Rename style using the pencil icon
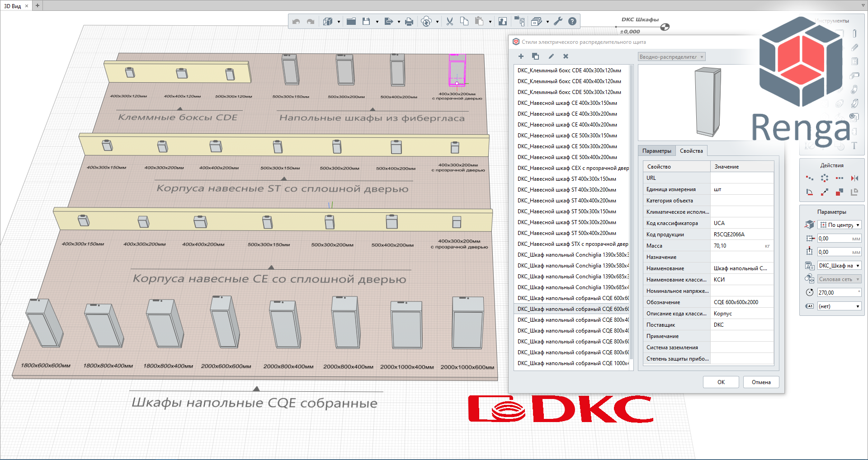 click(551, 56)
